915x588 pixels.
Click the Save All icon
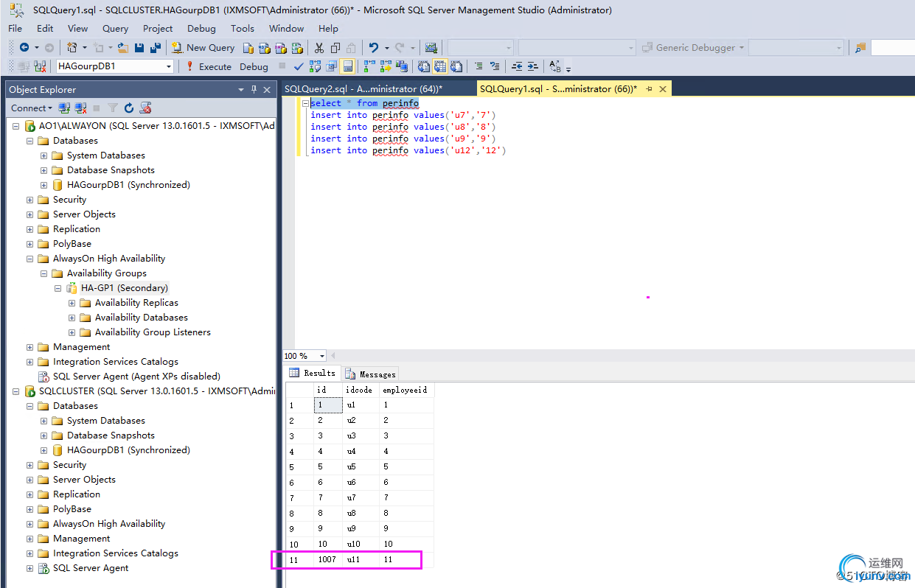click(156, 48)
